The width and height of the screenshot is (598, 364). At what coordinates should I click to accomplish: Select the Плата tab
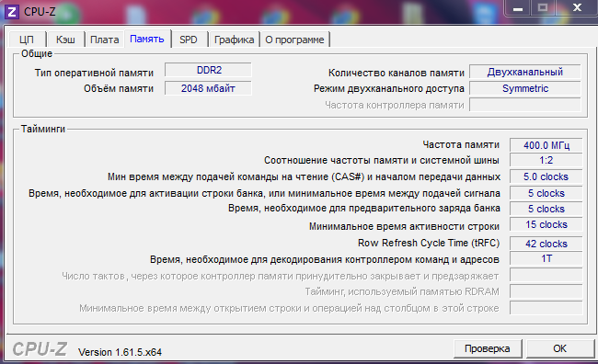click(x=105, y=40)
